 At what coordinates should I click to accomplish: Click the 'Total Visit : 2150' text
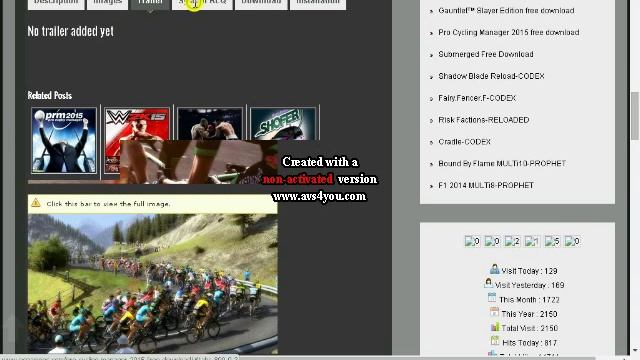point(530,328)
